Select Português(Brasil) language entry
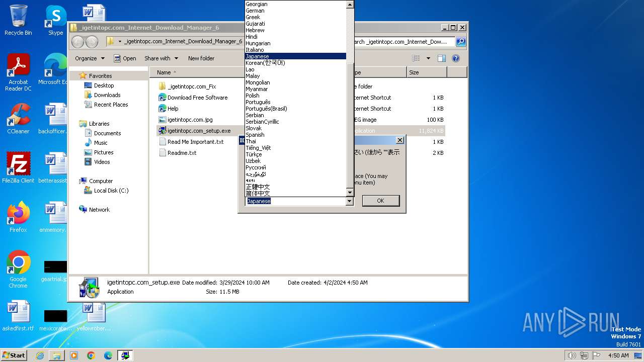The image size is (644, 362). pyautogui.click(x=296, y=109)
